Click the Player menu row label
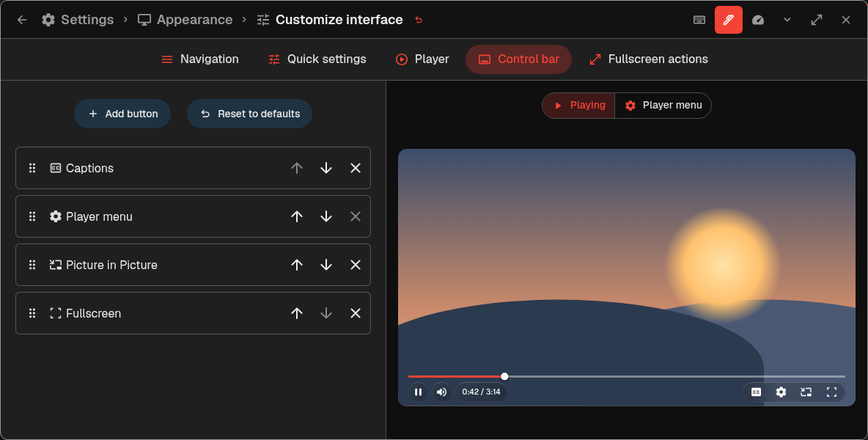 coord(99,216)
